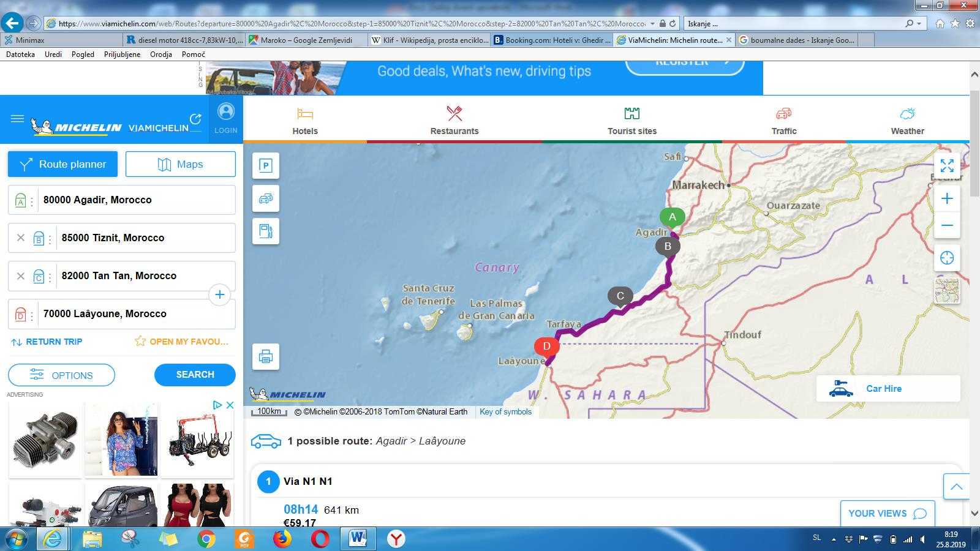
Task: Close the ViaMichelin browser tab
Action: (728, 40)
